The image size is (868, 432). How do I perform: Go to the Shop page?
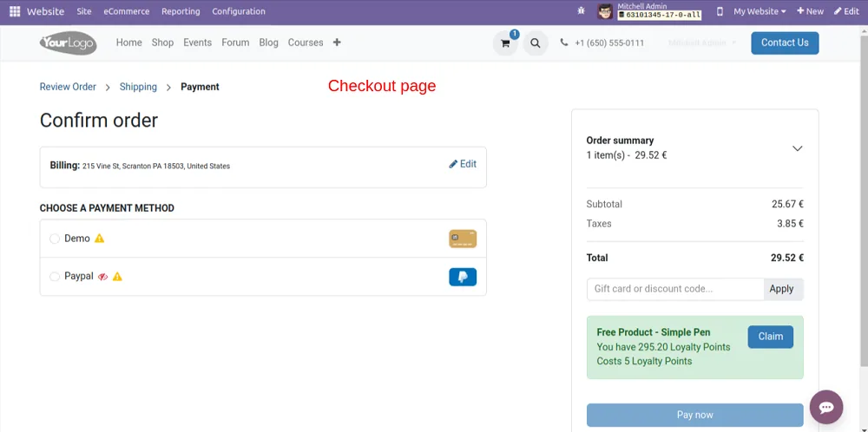pos(163,43)
